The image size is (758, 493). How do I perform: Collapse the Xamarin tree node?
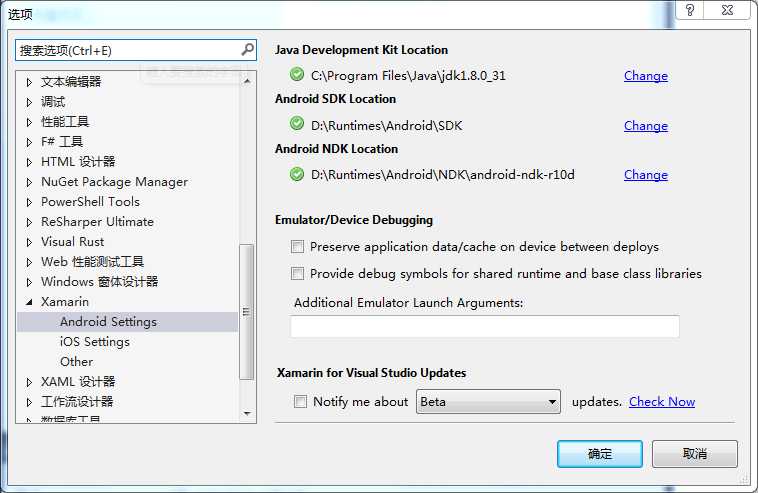pyautogui.click(x=29, y=302)
